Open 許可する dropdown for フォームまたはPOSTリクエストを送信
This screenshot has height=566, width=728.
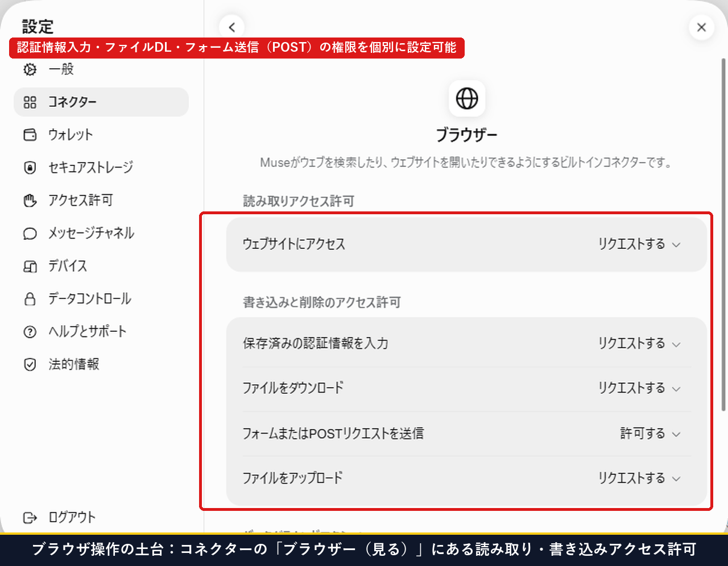click(x=650, y=434)
